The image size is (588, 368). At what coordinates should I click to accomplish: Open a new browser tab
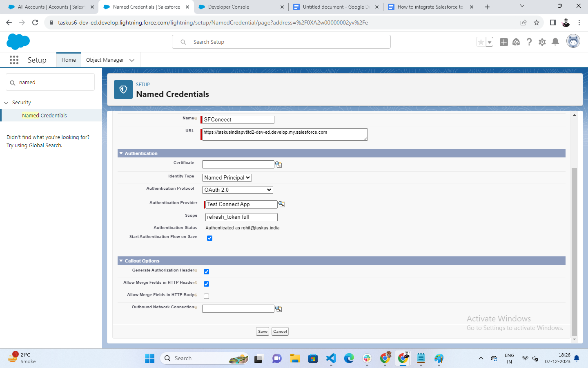487,7
